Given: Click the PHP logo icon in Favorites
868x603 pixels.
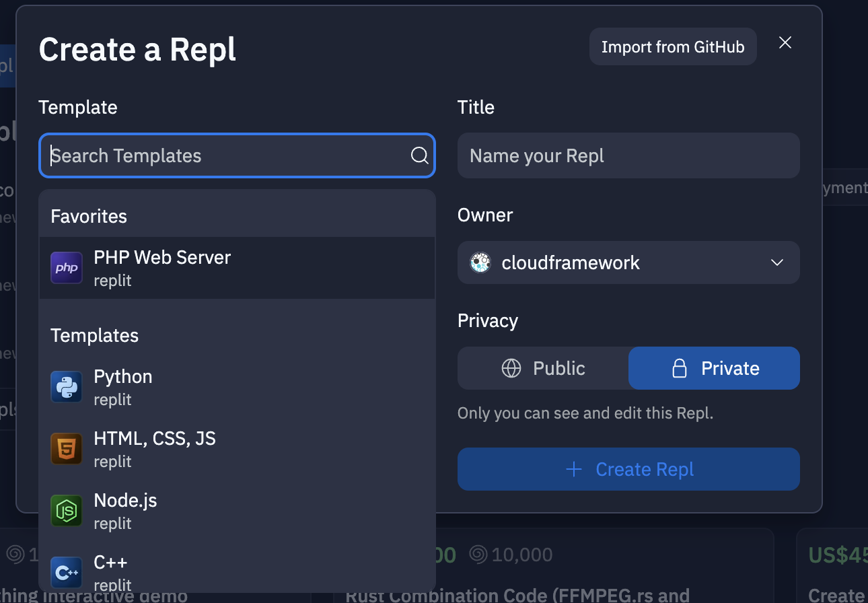Looking at the screenshot, I should click(67, 267).
